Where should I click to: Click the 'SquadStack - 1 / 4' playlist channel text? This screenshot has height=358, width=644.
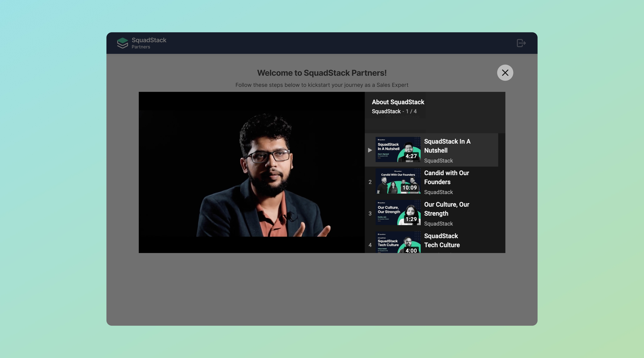[394, 111]
